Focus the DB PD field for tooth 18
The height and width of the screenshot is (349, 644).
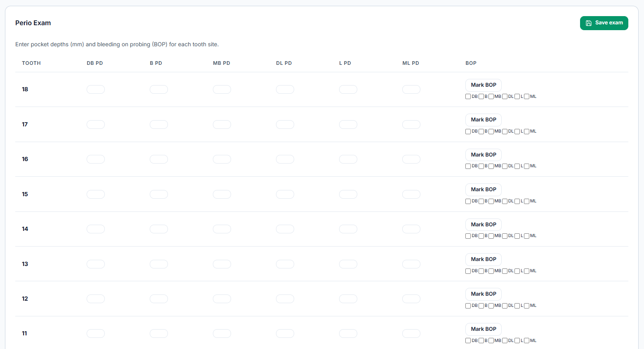96,90
